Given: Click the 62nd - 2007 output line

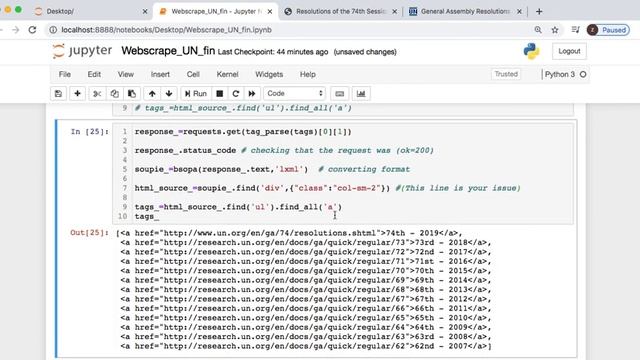Looking at the screenshot, I should click(x=306, y=346).
